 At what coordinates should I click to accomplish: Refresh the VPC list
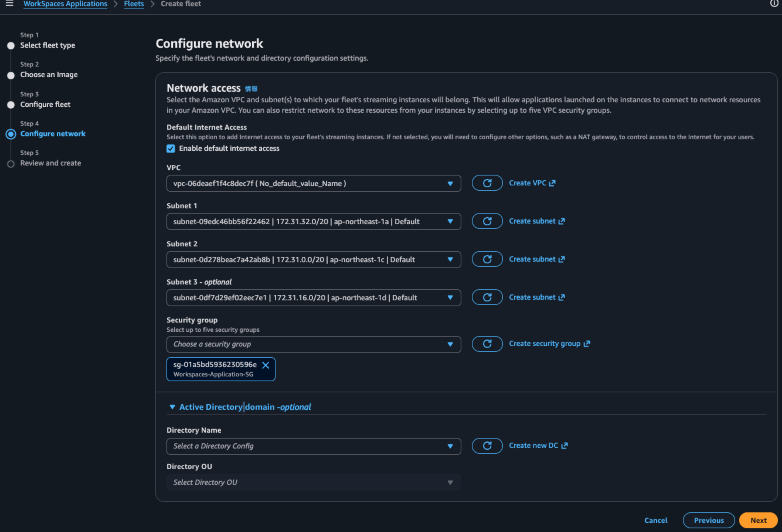(487, 183)
